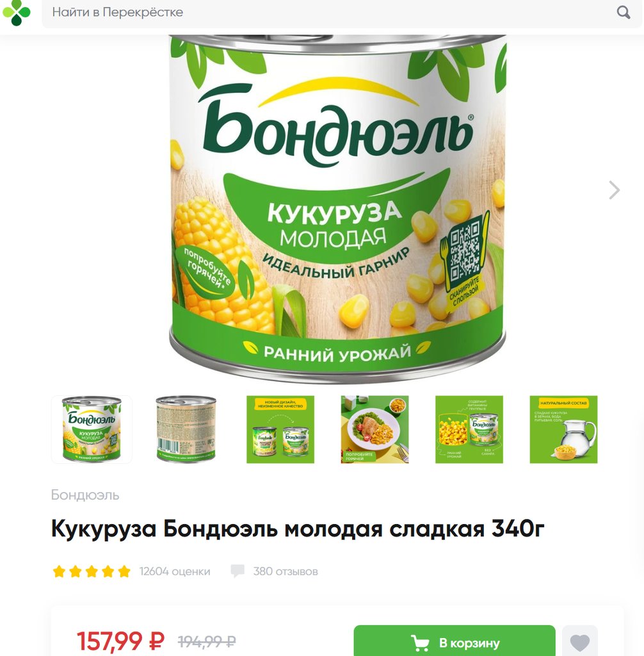Open thumbnail with plated corn dish
This screenshot has width=644, height=656.
coord(374,429)
